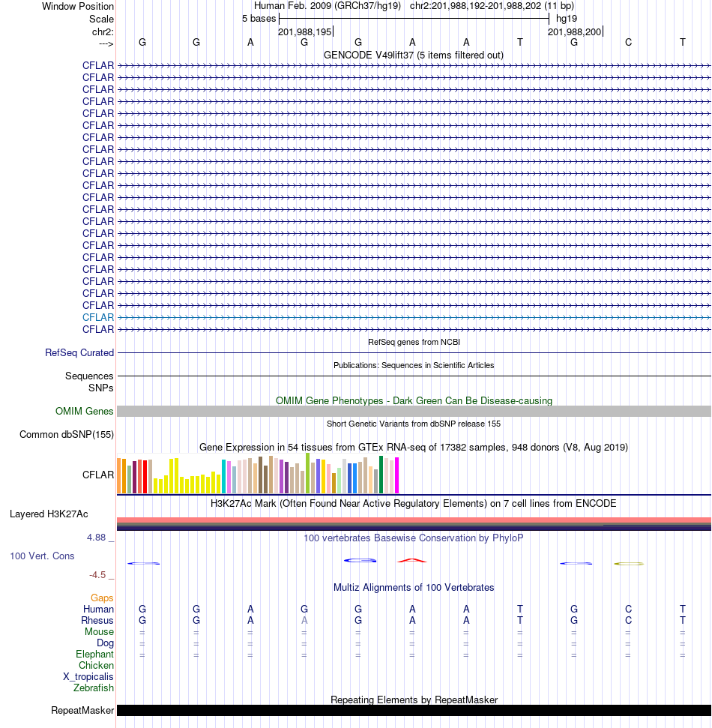712x728 pixels.
Task: Click the dark green GTEx expression bar
Action: click(x=381, y=475)
